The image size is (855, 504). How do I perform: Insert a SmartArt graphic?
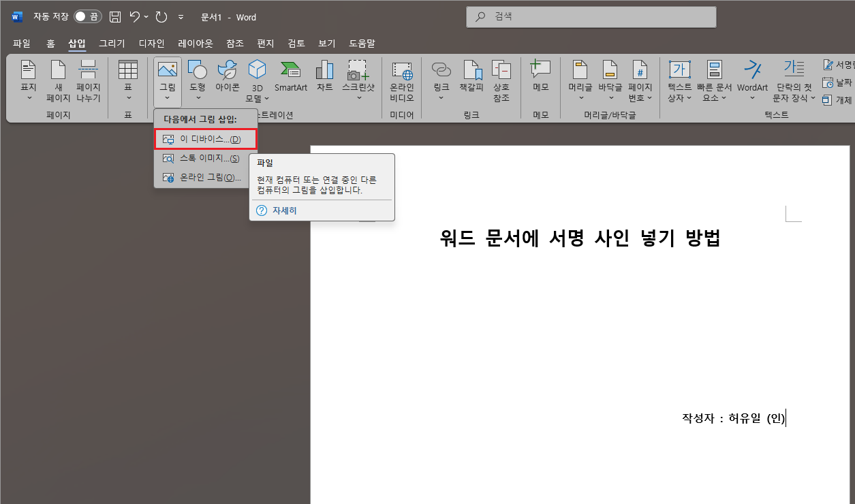(291, 76)
